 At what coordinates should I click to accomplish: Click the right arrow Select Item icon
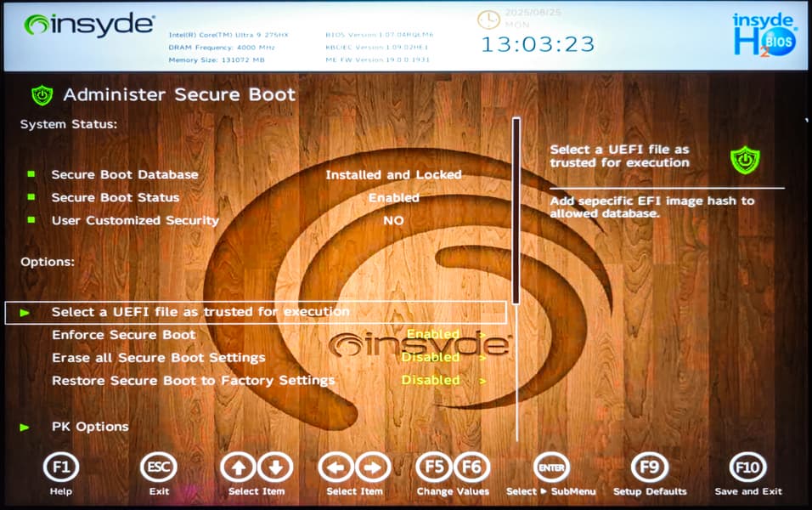point(373,467)
